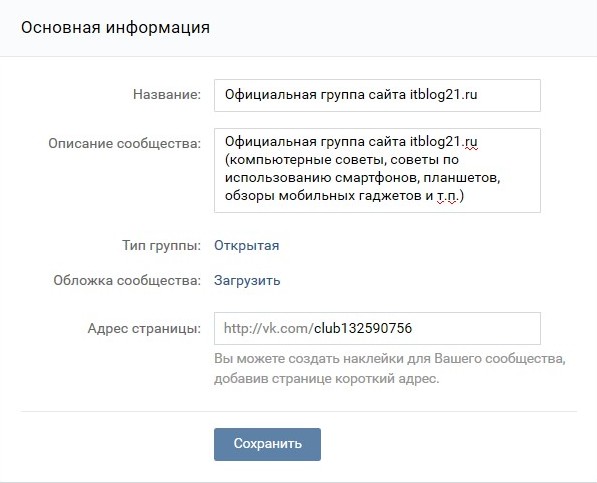This screenshot has height=483, width=597.
Task: Place cursor on club132590756 in address field
Action: coord(363,328)
